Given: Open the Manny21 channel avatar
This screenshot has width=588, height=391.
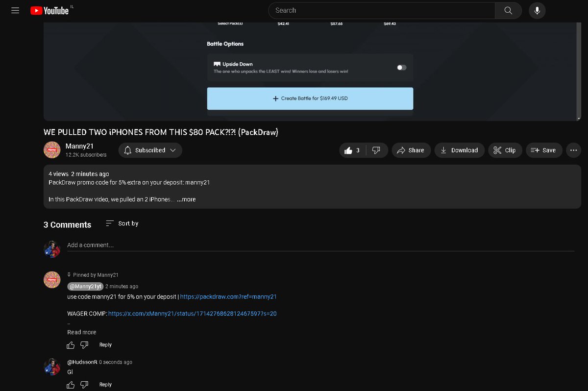Looking at the screenshot, I should (52, 150).
